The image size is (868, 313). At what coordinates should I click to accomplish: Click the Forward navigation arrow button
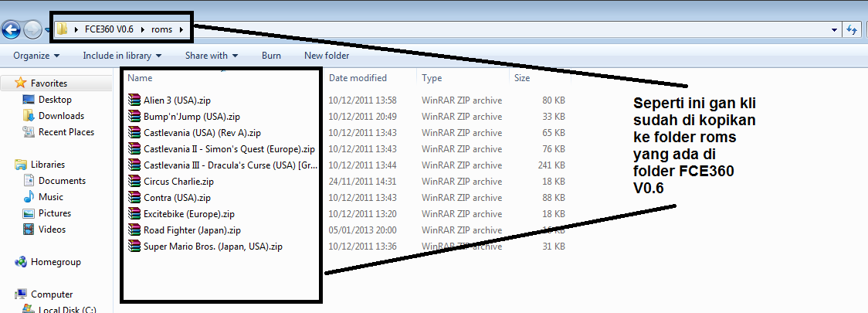click(32, 29)
